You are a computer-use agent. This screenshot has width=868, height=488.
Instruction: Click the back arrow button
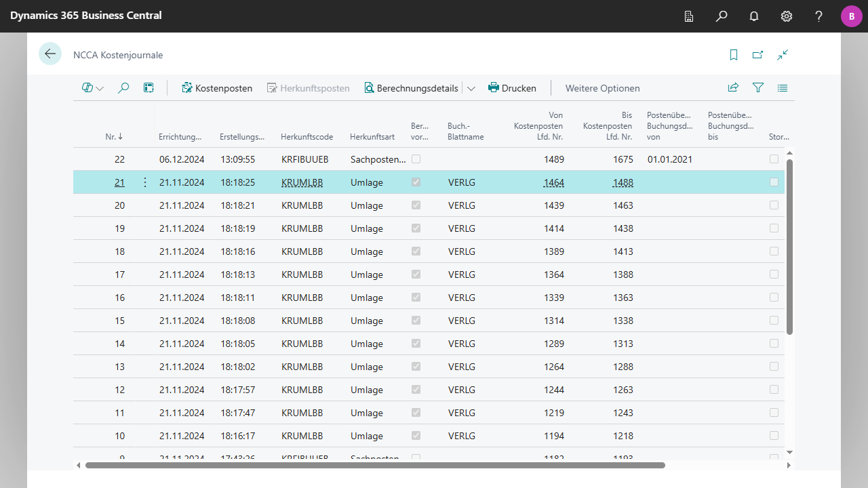pyautogui.click(x=50, y=54)
